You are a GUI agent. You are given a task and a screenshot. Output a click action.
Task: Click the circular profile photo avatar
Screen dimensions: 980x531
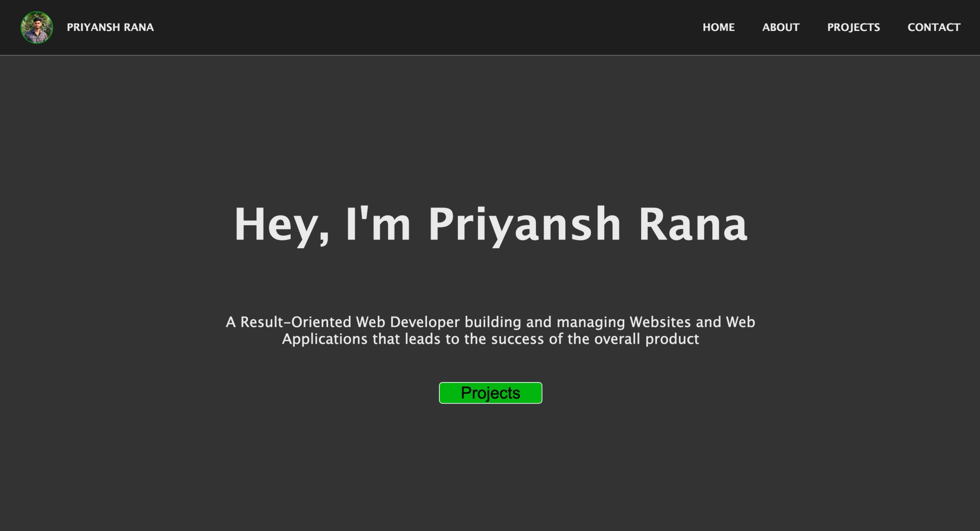(37, 28)
